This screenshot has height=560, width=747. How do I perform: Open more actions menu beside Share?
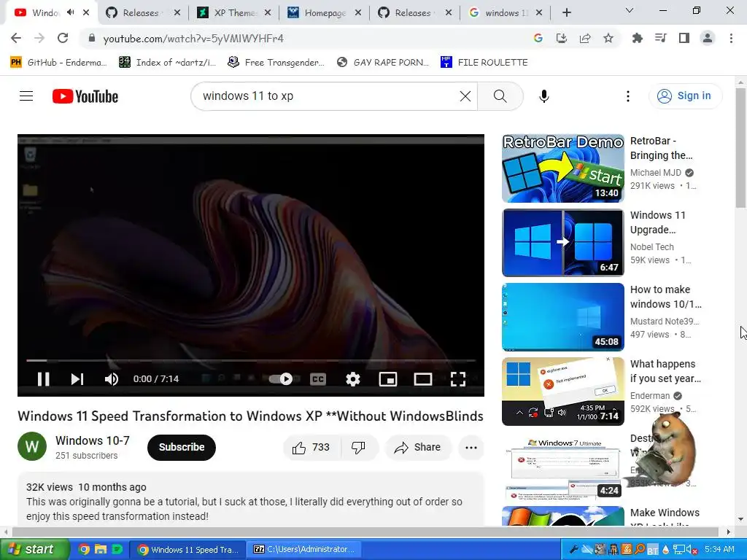(471, 448)
